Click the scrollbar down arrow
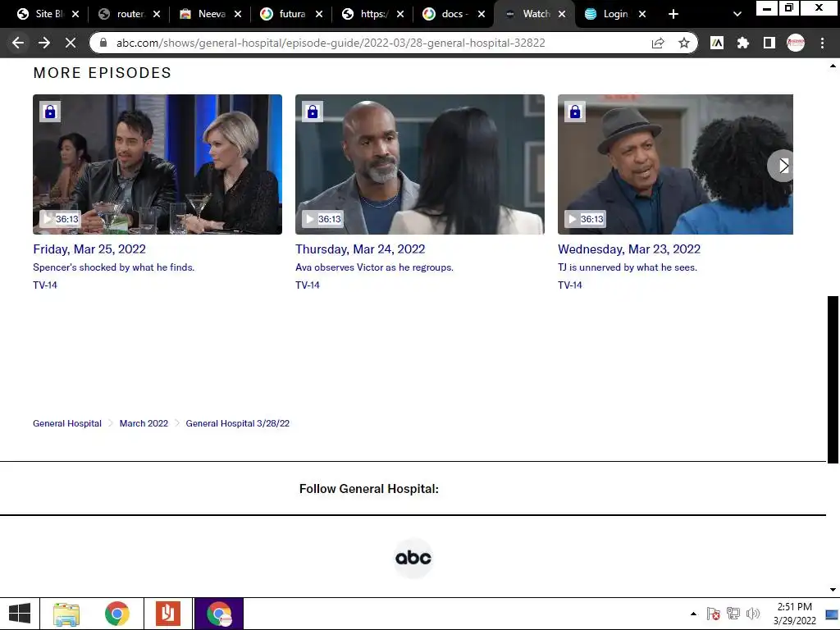Viewport: 840px width, 630px height. point(833,590)
